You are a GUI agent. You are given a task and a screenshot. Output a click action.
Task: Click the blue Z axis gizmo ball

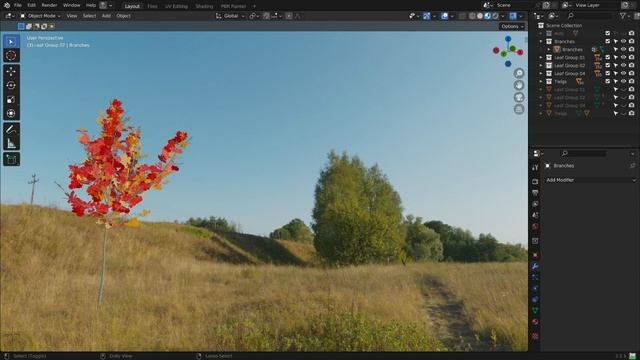[508, 39]
